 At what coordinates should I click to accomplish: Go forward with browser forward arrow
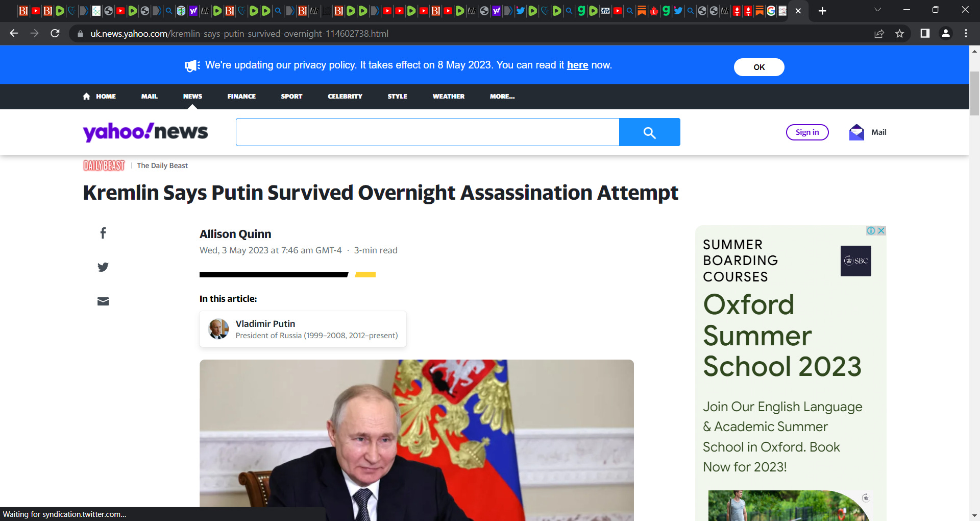[x=34, y=33]
